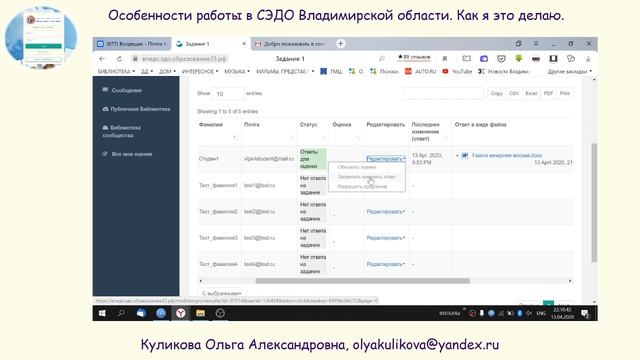Open the Yandex Browser taskbar icon
This screenshot has width=640, height=360.
coord(180,313)
